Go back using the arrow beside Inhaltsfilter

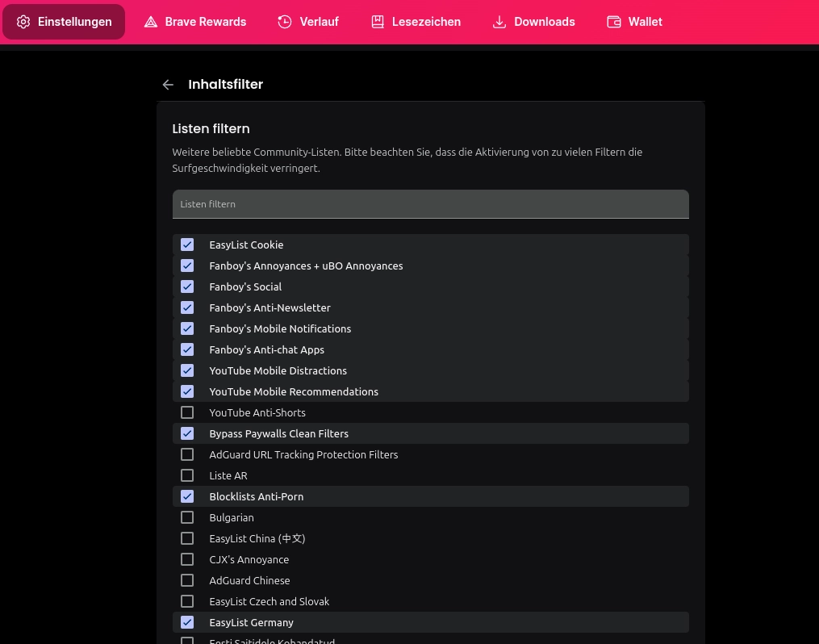(x=168, y=85)
